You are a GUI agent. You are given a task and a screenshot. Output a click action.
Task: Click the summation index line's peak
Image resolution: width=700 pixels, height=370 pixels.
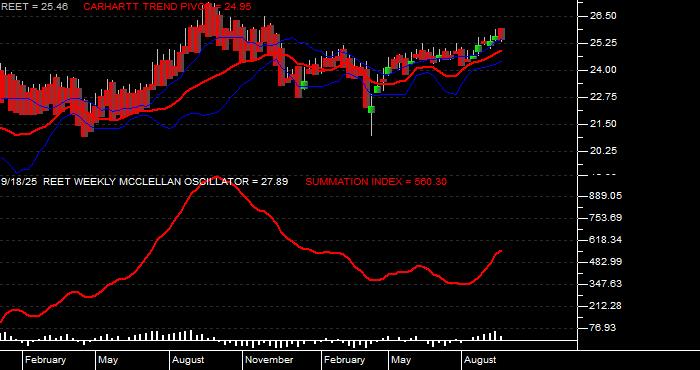pyautogui.click(x=217, y=178)
